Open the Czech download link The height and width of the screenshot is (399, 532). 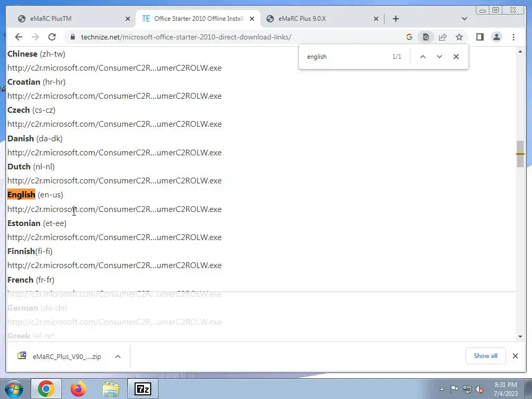(114, 124)
